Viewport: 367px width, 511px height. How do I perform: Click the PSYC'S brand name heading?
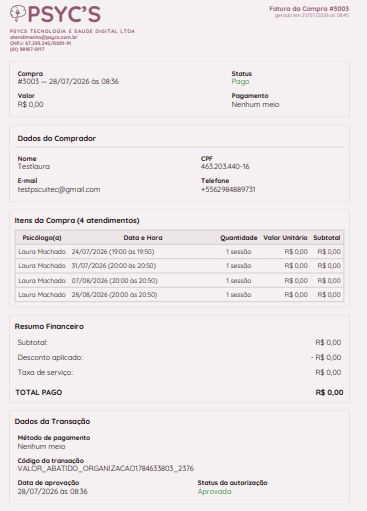click(x=64, y=14)
